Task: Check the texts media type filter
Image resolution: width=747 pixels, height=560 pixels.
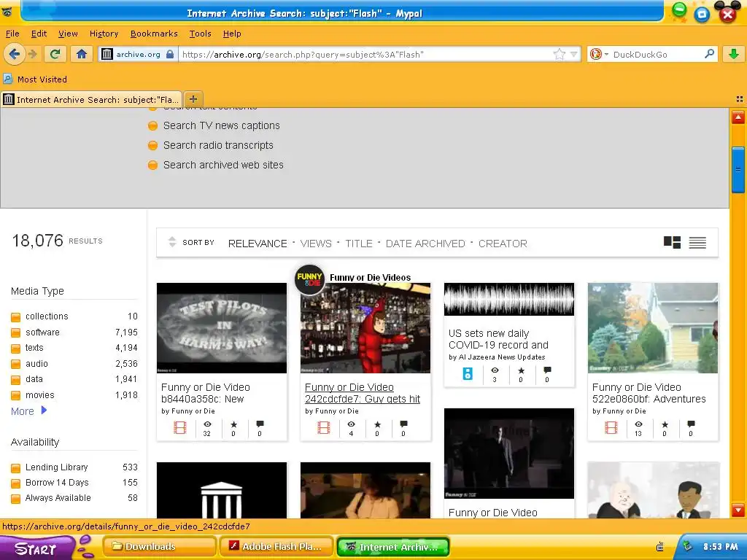Action: (x=16, y=348)
